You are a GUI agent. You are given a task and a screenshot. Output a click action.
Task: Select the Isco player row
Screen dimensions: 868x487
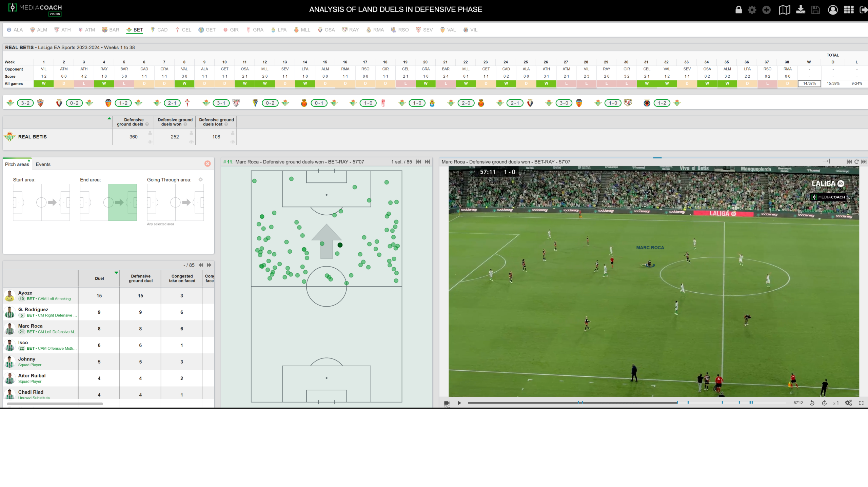108,345
